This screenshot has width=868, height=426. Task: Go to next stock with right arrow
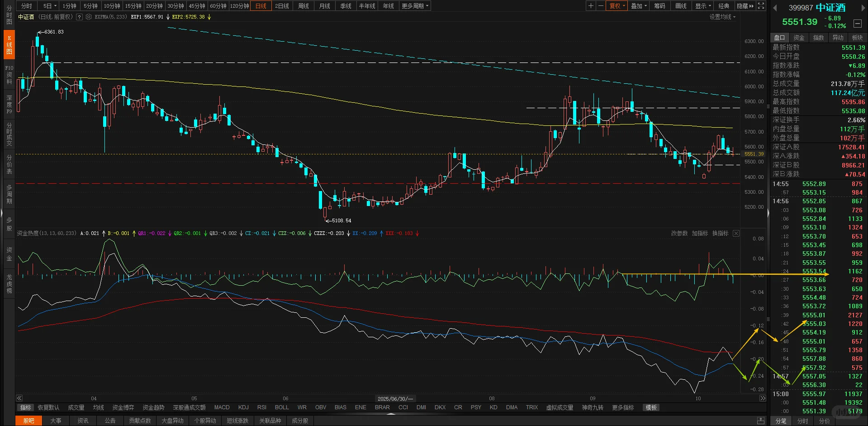tap(863, 8)
